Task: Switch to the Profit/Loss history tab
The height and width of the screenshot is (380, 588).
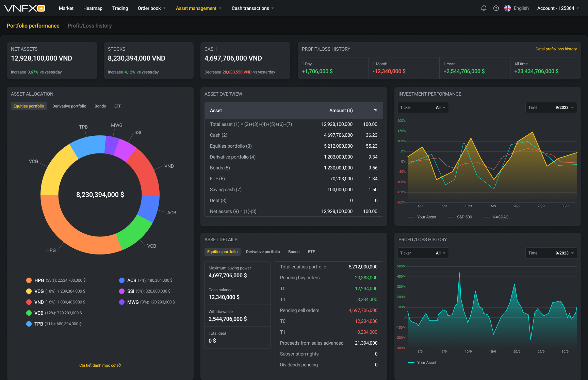Action: point(89,26)
